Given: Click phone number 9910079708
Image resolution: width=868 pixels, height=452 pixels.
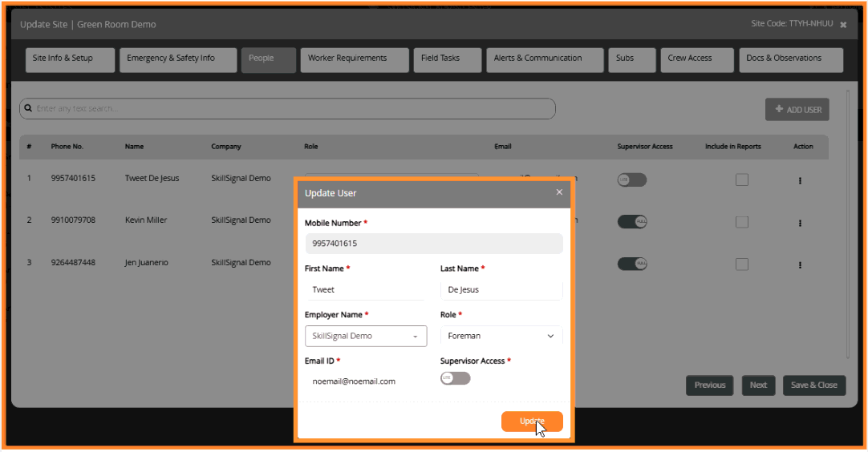Looking at the screenshot, I should point(73,220).
